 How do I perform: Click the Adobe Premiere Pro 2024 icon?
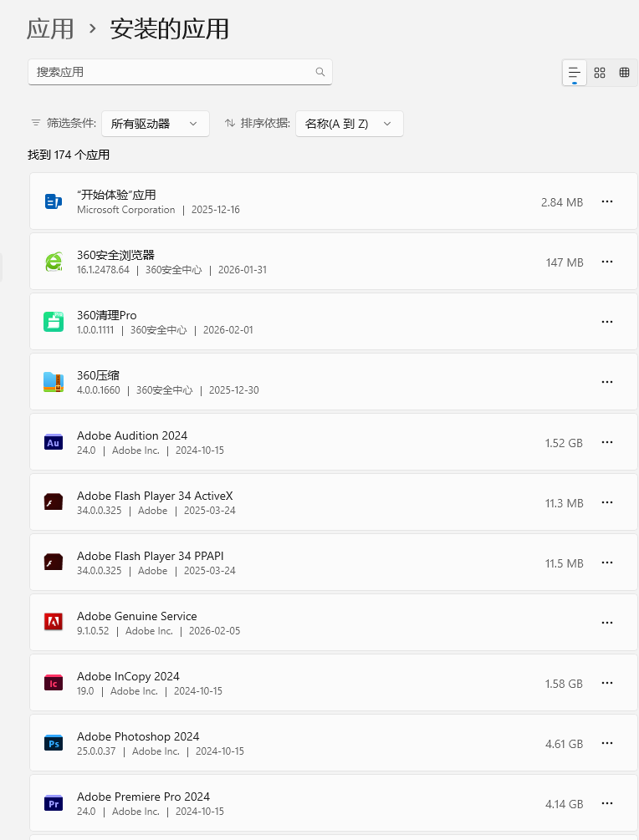[x=54, y=803]
